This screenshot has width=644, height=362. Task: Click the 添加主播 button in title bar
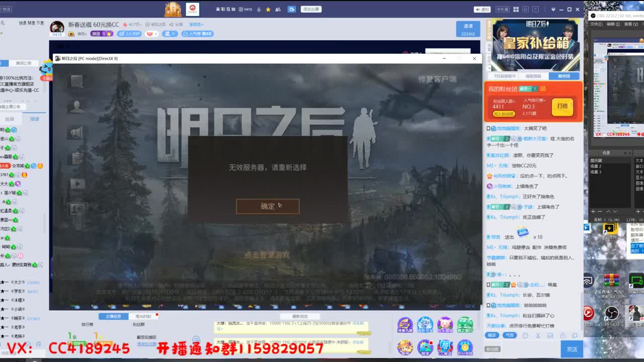click(x=311, y=9)
